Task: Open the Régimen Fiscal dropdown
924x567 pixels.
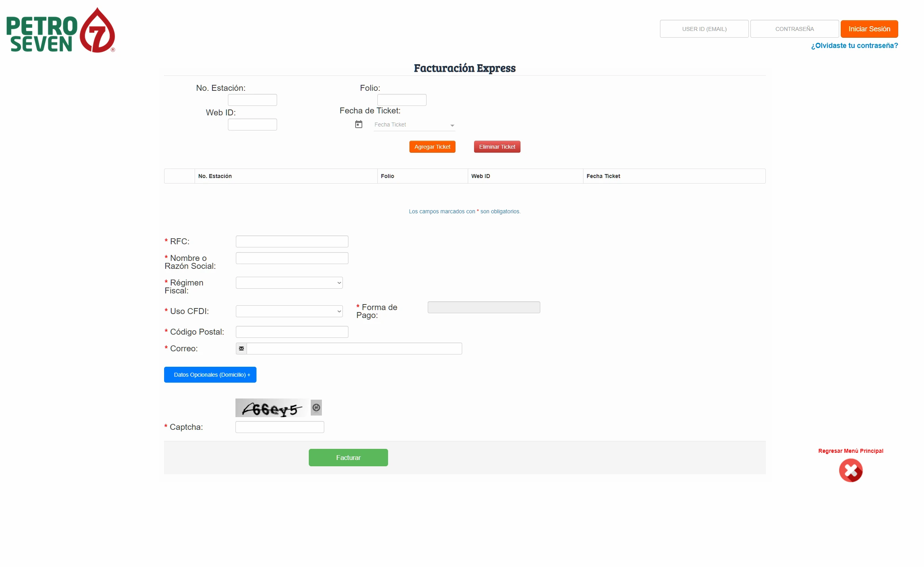Action: click(x=289, y=283)
